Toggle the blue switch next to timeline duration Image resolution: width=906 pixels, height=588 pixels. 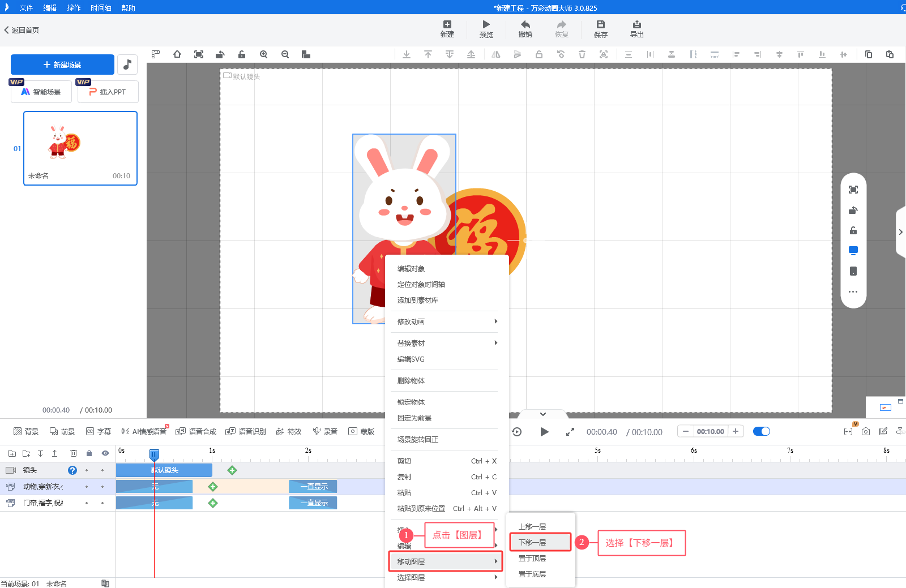click(761, 431)
